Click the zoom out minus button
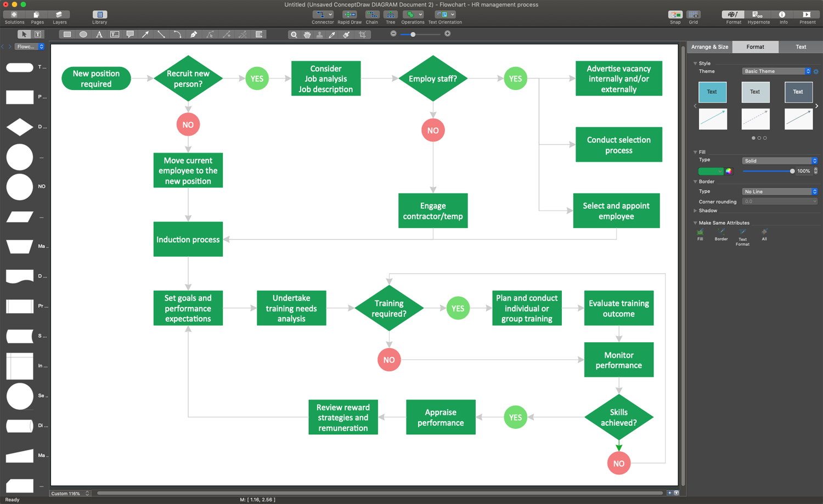Image resolution: width=823 pixels, height=504 pixels. [x=393, y=33]
